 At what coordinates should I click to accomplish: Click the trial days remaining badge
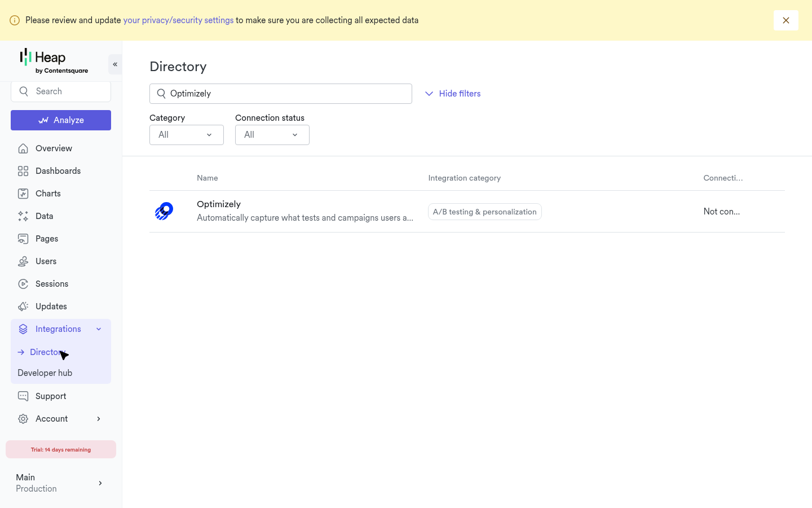tap(61, 449)
